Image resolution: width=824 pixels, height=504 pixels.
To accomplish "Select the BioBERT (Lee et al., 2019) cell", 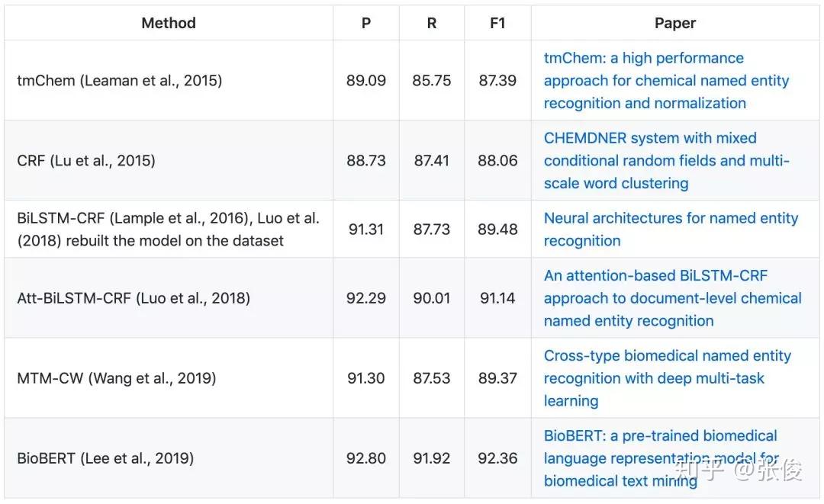I will coord(105,458).
